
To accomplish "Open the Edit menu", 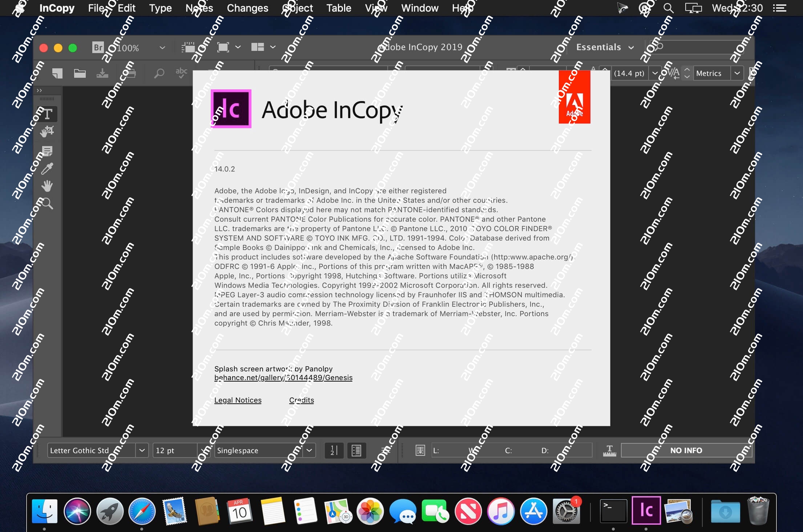I will coord(126,8).
